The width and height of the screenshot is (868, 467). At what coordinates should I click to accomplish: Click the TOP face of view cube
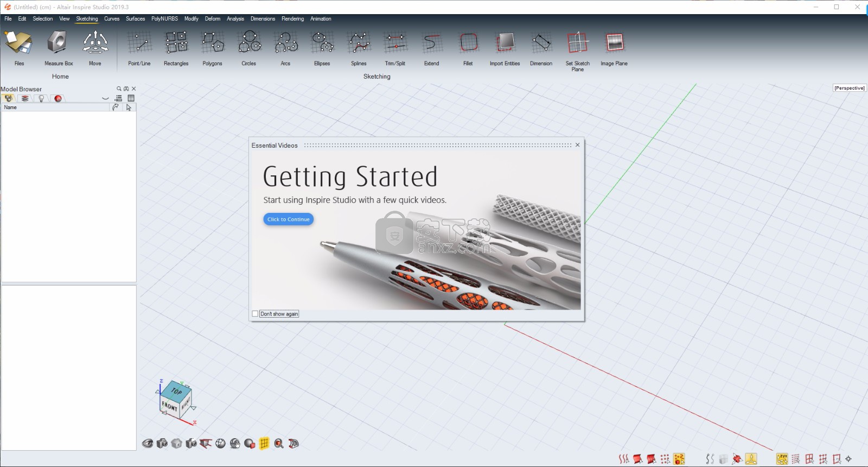[x=176, y=391]
